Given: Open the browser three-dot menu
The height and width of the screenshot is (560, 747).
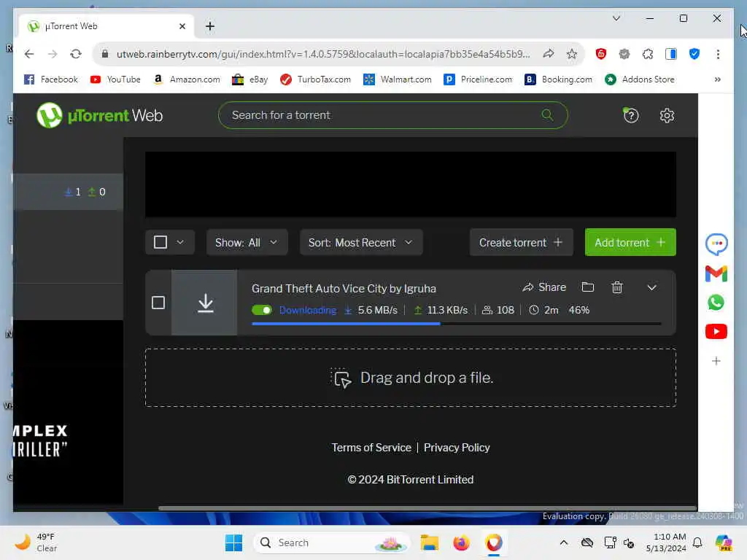Looking at the screenshot, I should click(718, 54).
